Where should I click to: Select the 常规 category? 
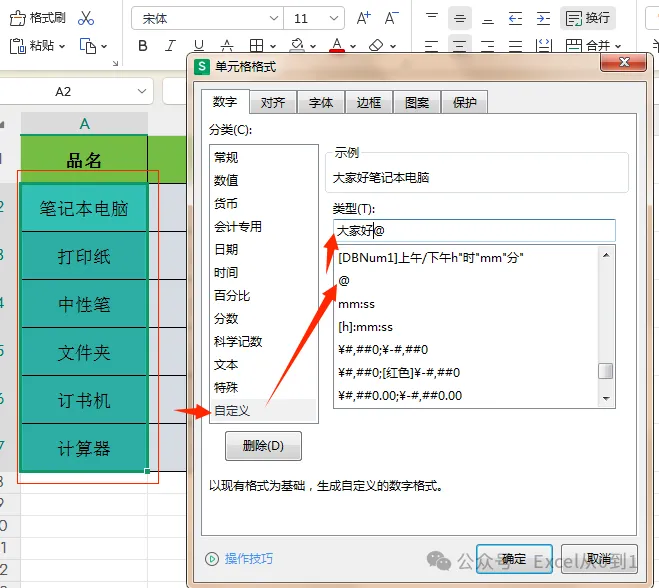[x=264, y=158]
